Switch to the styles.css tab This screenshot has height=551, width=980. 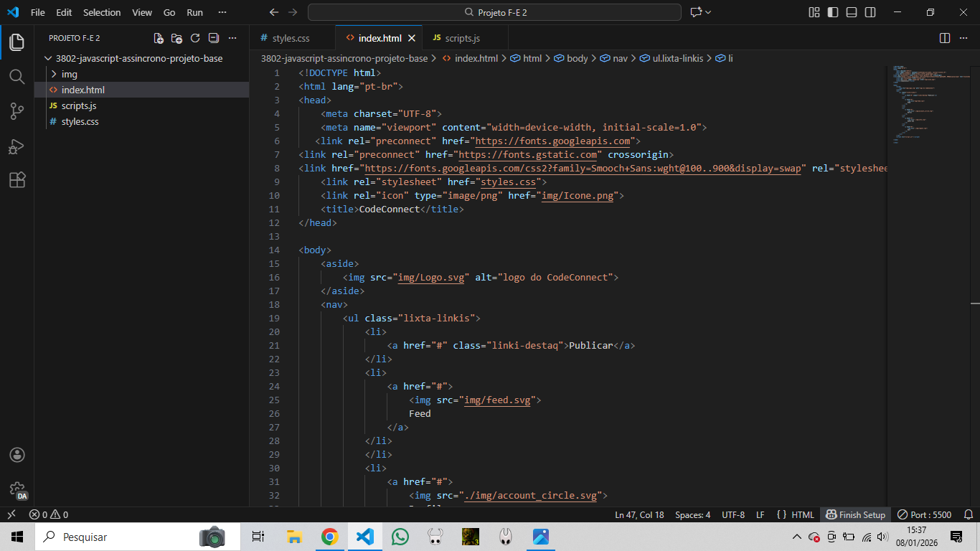(x=291, y=38)
